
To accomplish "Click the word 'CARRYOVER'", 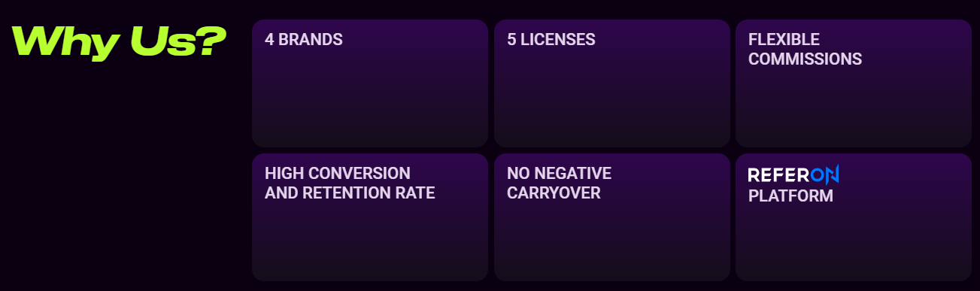I will pyautogui.click(x=554, y=193).
